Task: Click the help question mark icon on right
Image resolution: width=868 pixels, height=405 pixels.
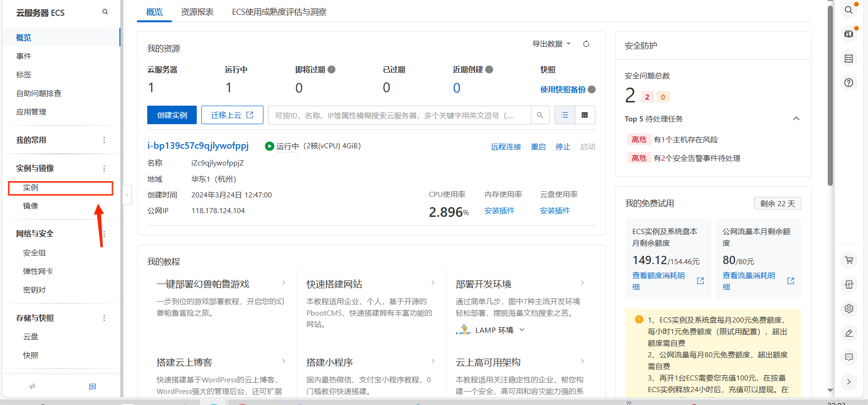Action: click(x=849, y=83)
